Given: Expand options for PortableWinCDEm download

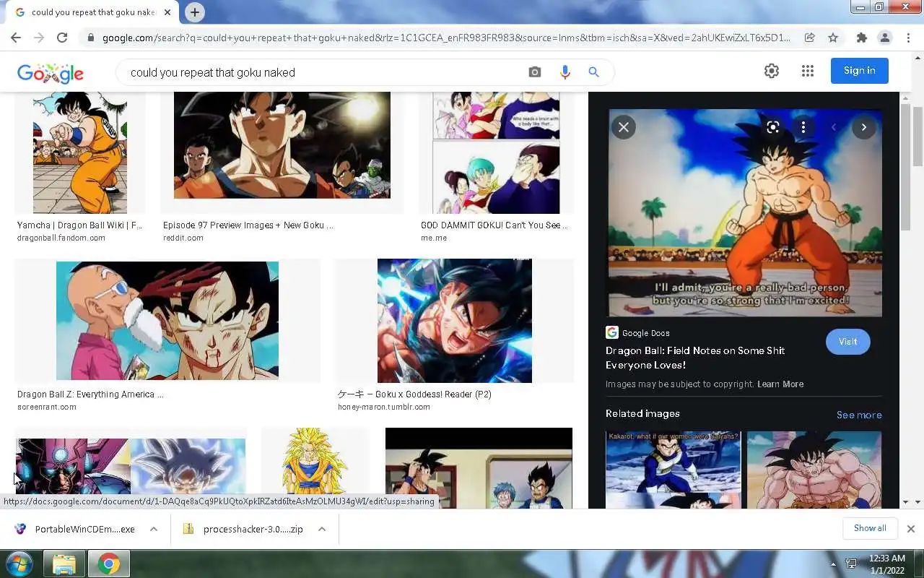Looking at the screenshot, I should 154,530.
